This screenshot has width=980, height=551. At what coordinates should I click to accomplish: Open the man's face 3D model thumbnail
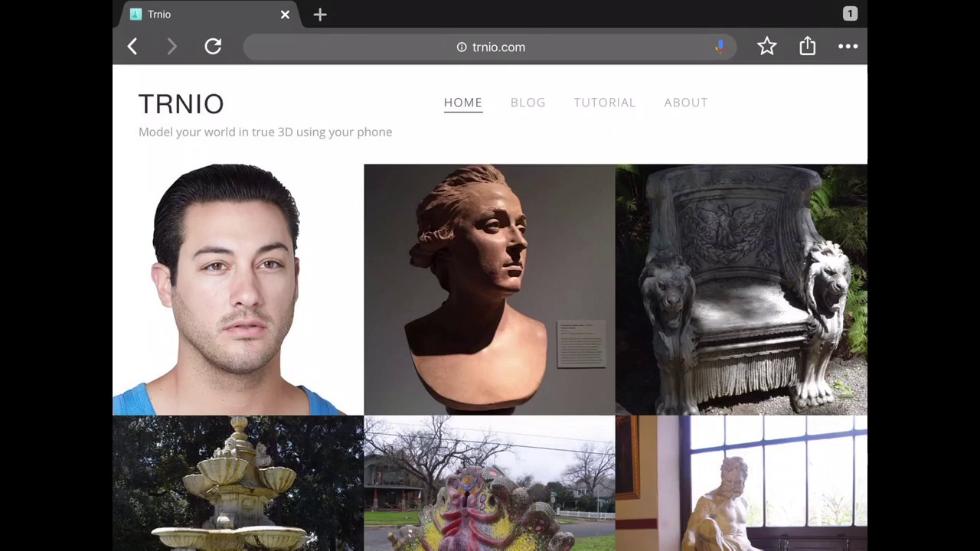pyautogui.click(x=238, y=289)
